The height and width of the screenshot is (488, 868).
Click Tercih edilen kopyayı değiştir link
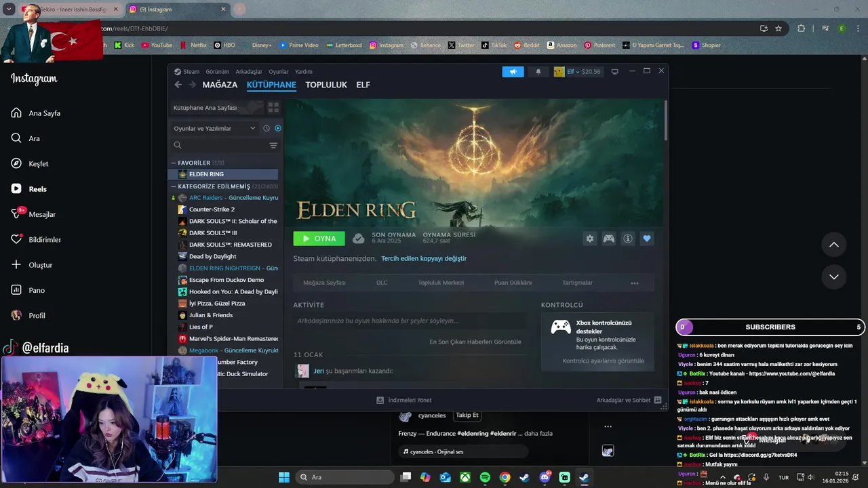click(424, 258)
